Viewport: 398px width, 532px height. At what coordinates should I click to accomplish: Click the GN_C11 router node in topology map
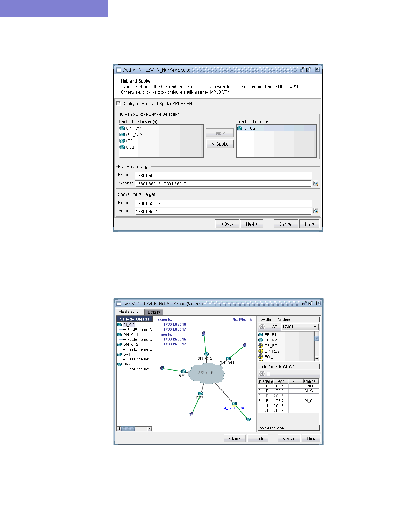pyautogui.click(x=228, y=359)
